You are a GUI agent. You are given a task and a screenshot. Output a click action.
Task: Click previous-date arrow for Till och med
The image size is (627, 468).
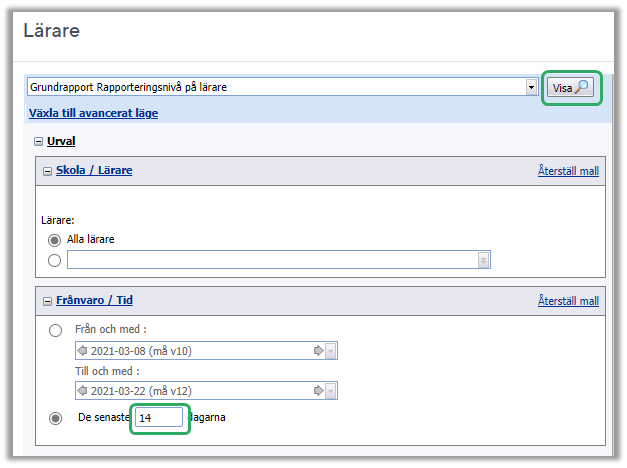(82, 390)
